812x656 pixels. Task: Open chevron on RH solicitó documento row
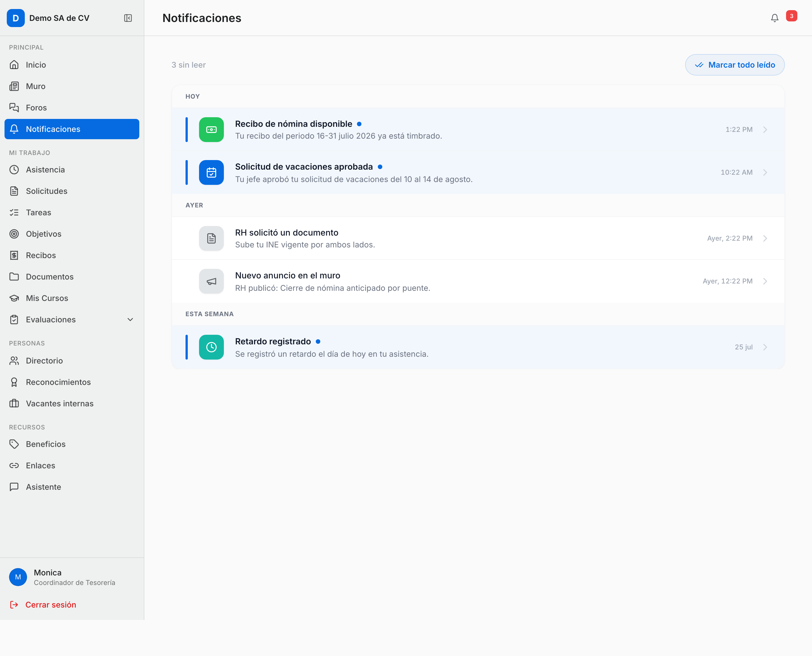(x=765, y=238)
